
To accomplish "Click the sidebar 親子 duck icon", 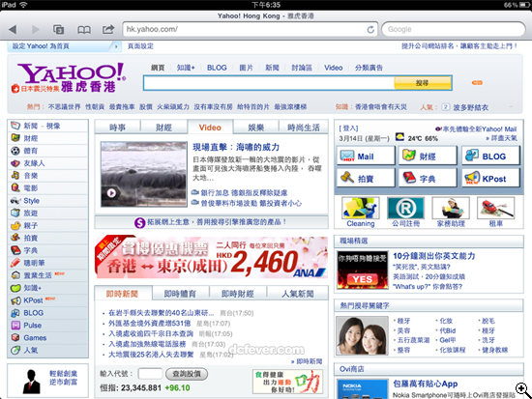I will point(15,225).
